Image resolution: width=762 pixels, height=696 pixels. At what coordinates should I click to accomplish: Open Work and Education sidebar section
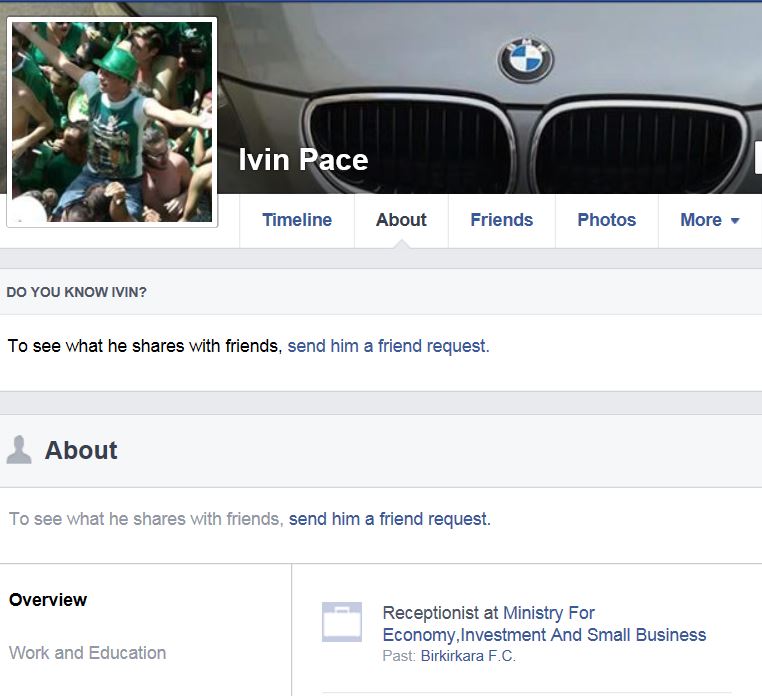pos(87,653)
